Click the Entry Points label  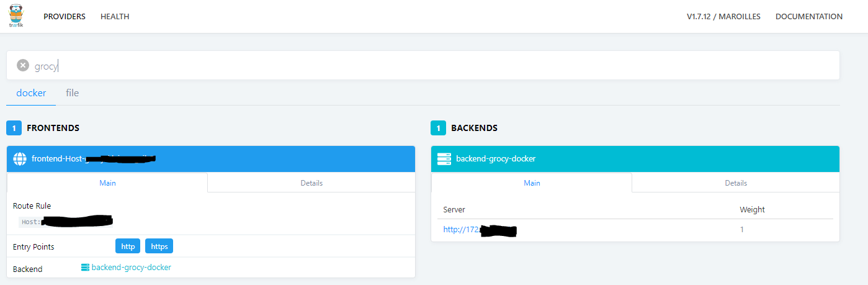[x=34, y=247]
